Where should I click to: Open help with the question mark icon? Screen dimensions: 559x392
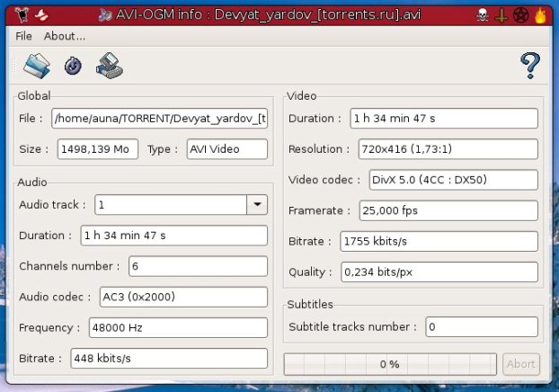pos(530,66)
